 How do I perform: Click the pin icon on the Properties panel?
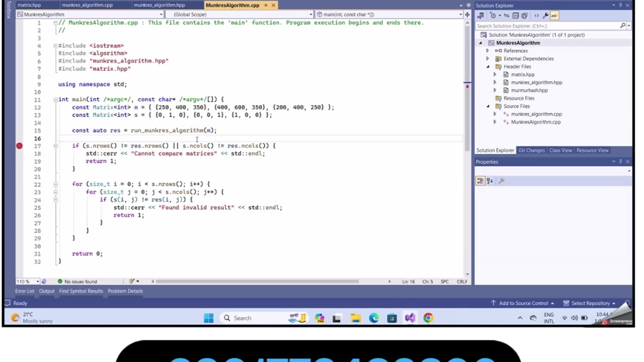tap(620, 162)
